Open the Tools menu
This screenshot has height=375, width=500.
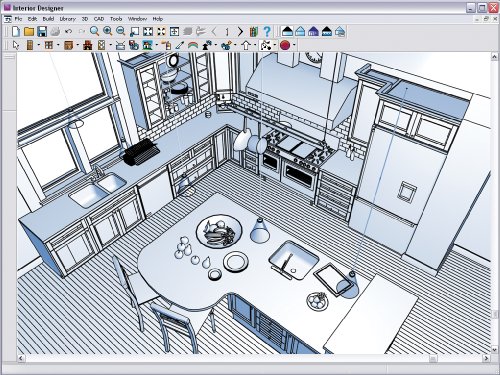pyautogui.click(x=116, y=19)
